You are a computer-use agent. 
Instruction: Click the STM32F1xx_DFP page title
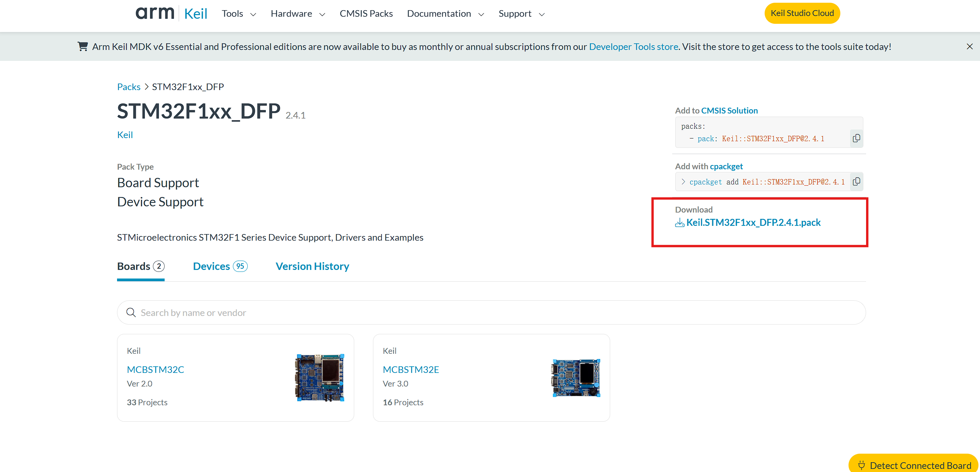coord(199,111)
